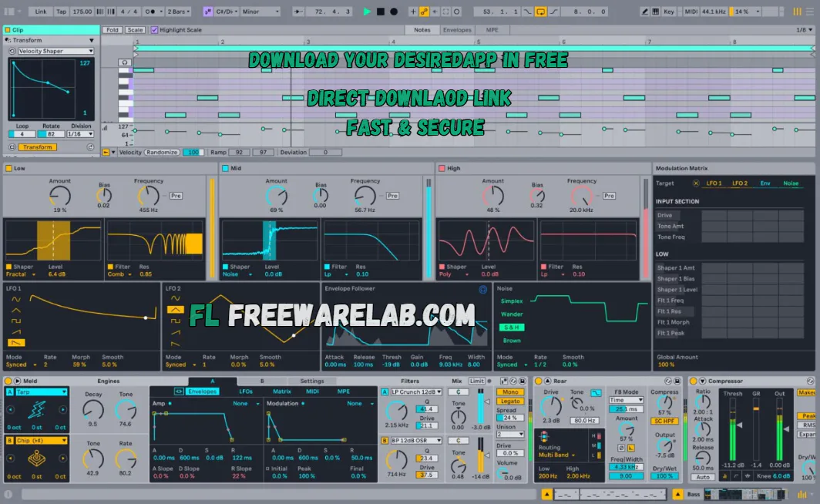Toggle the Highlight Scale checkbox
Screen dimensions: 820x504
click(155, 29)
